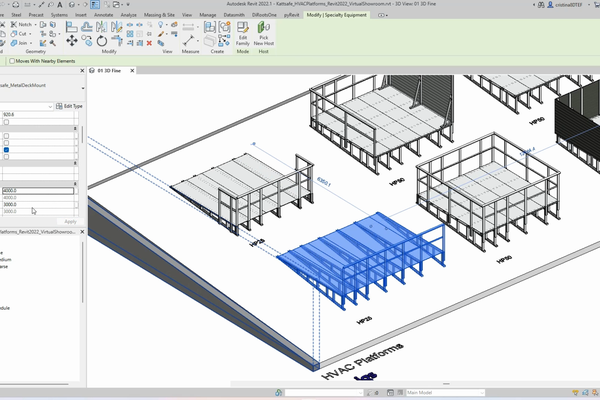
Task: Enable Moves With Nearby Elements checkbox
Action: (12, 61)
